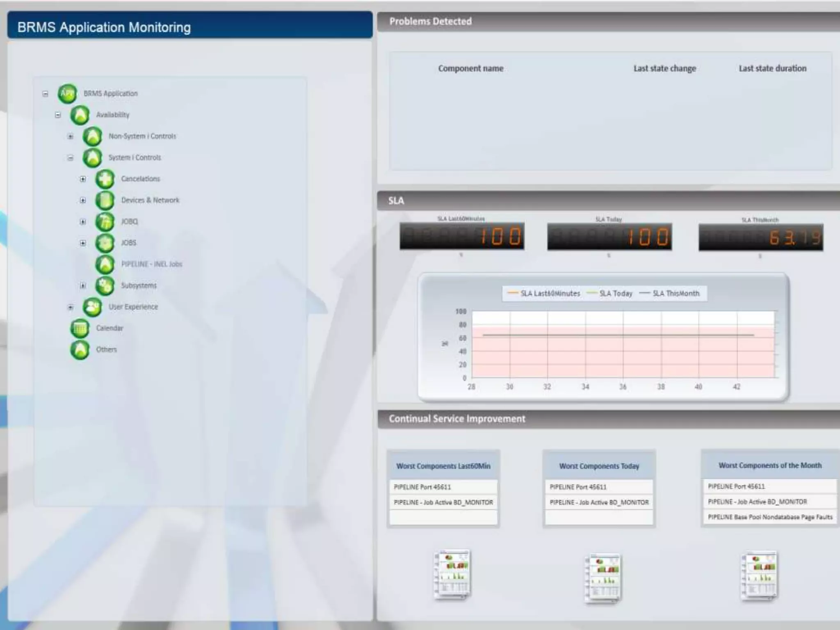Expand the JOBS tree node

(83, 243)
